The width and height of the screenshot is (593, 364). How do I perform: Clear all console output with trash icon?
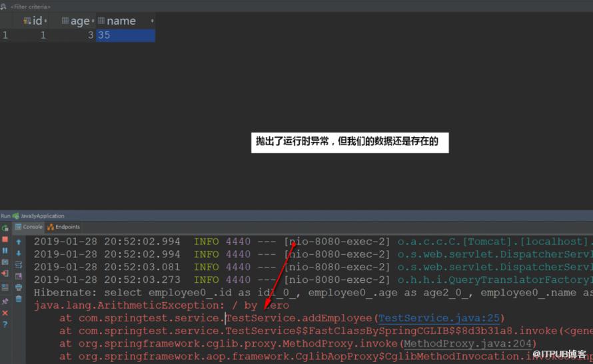point(19,299)
